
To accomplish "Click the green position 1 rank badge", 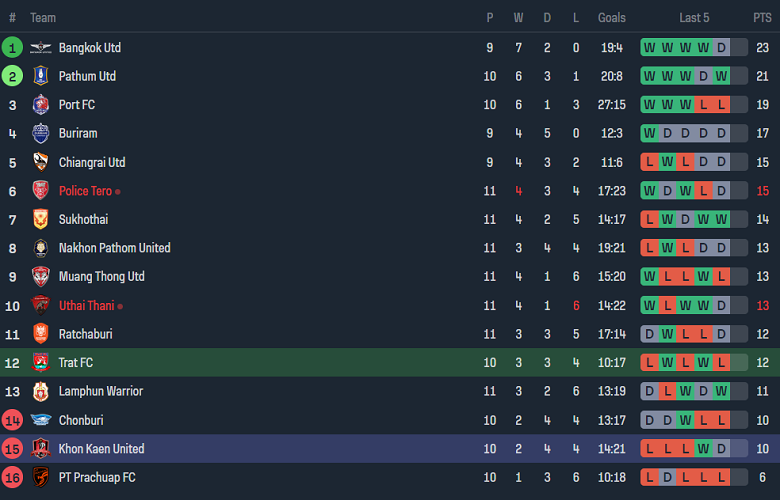I will pos(13,48).
